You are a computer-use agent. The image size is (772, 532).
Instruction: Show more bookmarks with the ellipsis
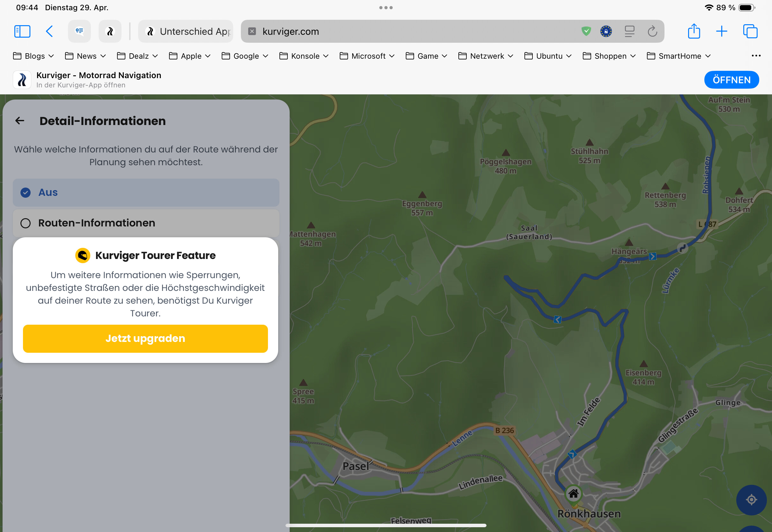click(x=756, y=56)
